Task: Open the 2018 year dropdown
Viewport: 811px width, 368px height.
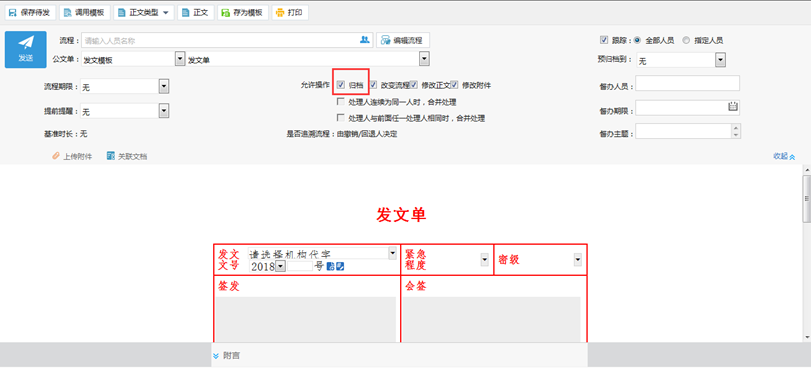Action: (x=280, y=266)
